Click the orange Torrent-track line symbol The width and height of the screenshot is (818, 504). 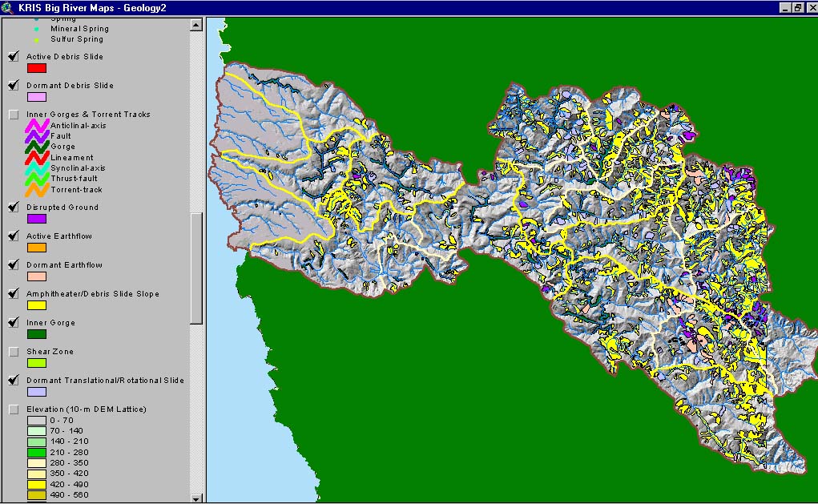click(37, 189)
